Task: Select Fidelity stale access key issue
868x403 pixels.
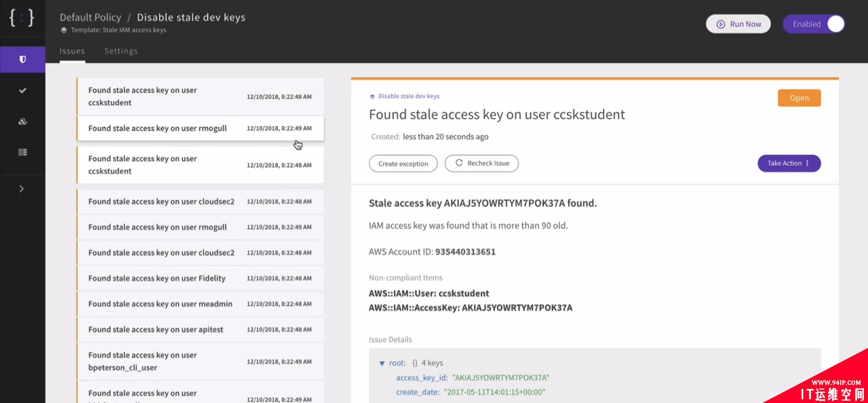Action: coord(200,278)
